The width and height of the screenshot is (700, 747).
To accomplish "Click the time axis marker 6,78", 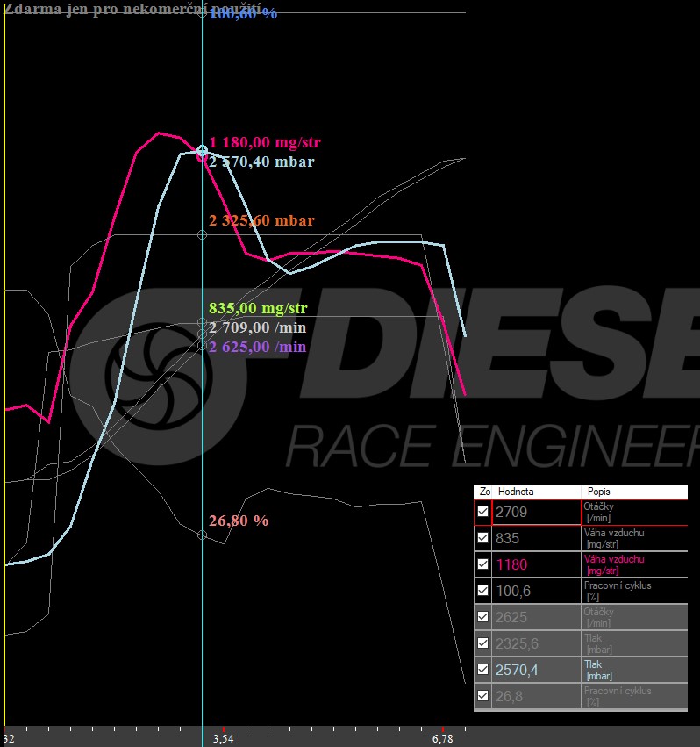I will tap(443, 739).
